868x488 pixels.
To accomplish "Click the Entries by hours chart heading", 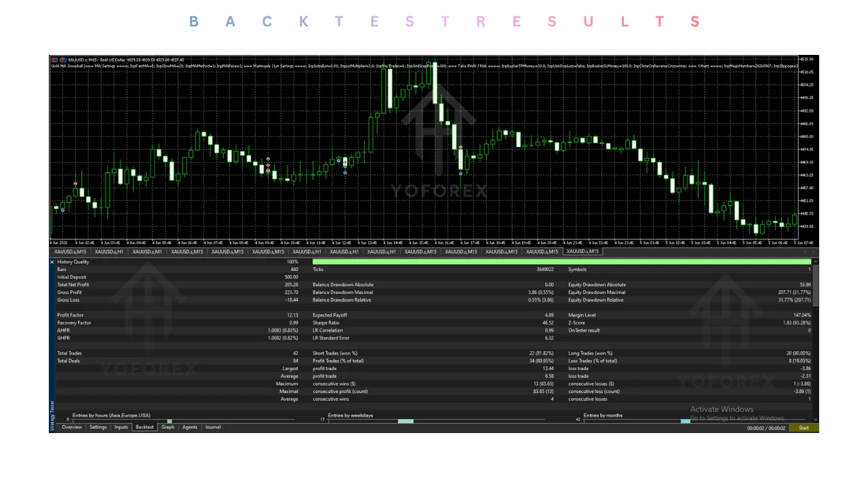I will point(111,415).
